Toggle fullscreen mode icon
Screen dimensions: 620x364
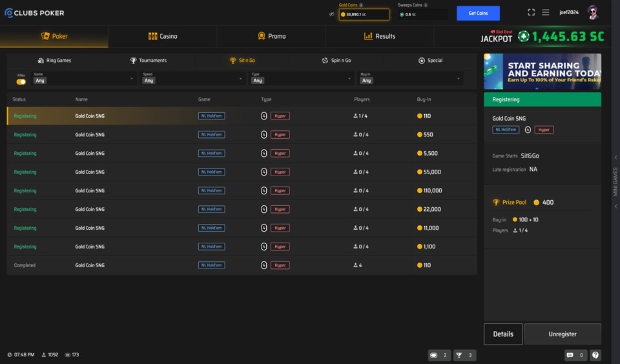coord(531,12)
